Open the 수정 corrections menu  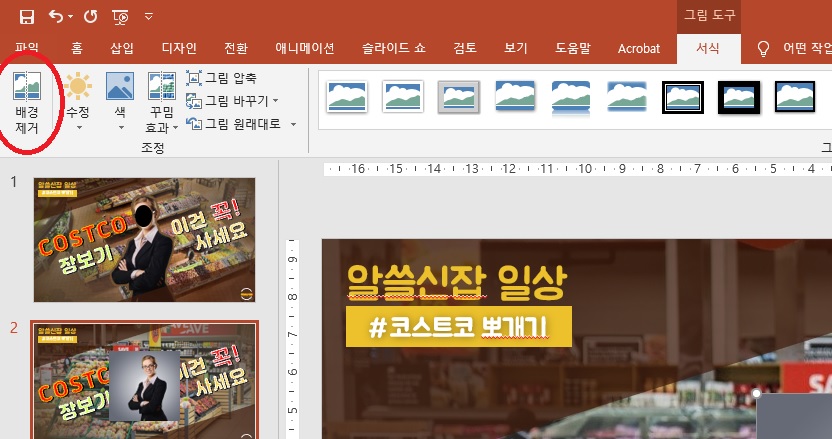click(x=78, y=102)
